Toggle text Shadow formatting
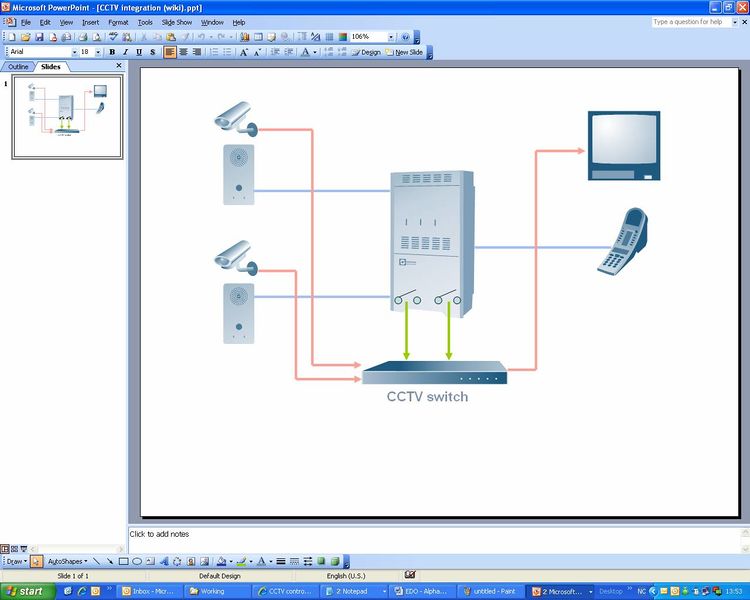The height and width of the screenshot is (600, 750). click(x=153, y=52)
